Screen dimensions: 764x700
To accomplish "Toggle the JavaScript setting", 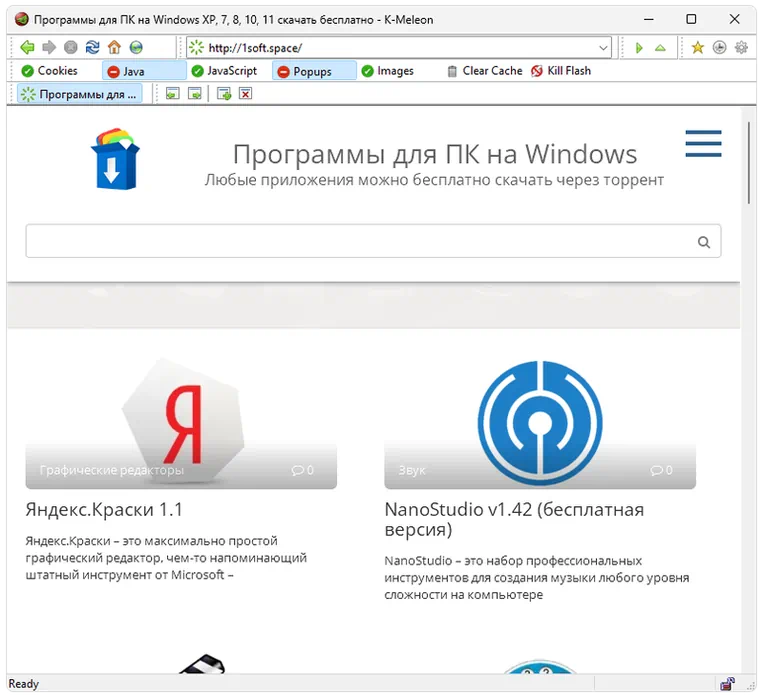I will 224,71.
